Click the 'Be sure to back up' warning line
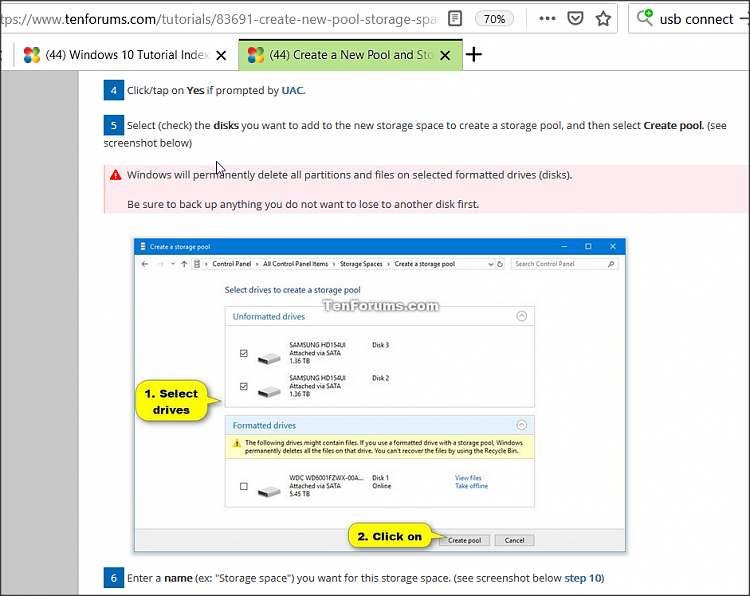 [303, 204]
